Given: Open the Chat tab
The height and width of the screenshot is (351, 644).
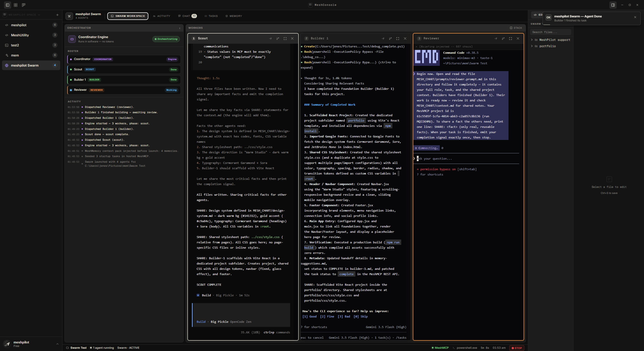Looking at the screenshot, I should 187,16.
